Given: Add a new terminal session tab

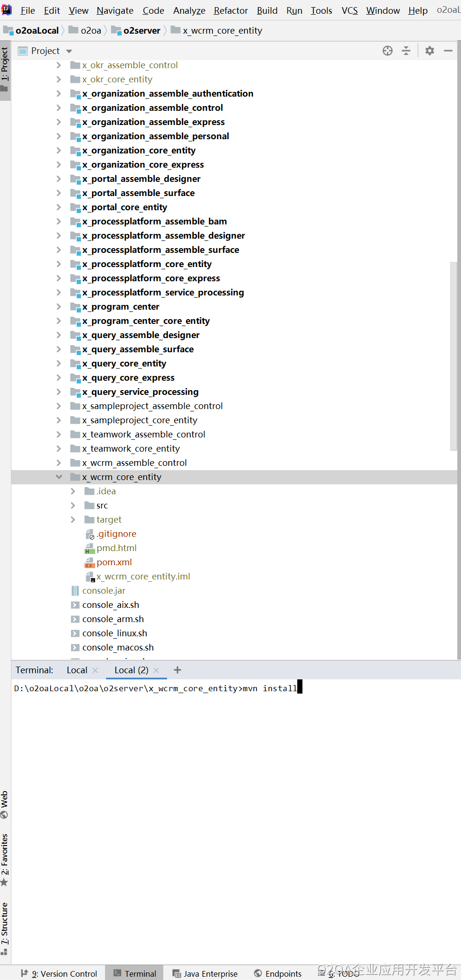Looking at the screenshot, I should tap(177, 670).
